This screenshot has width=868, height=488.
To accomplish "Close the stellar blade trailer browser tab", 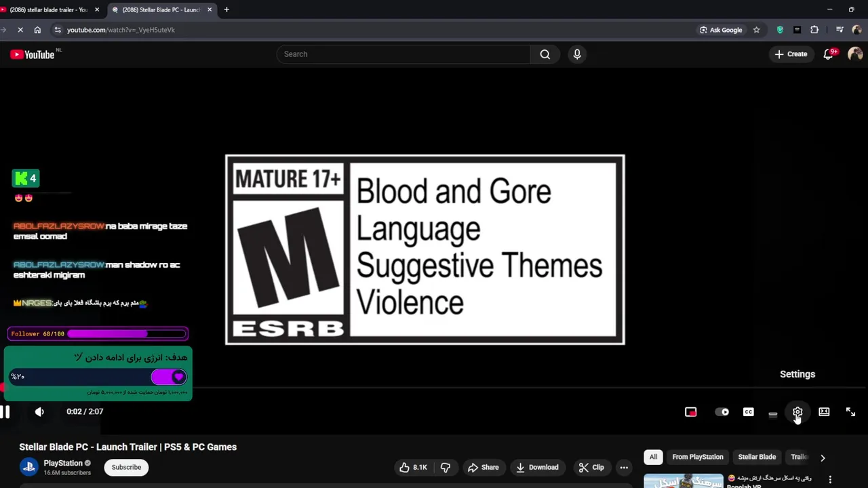I will (x=97, y=9).
